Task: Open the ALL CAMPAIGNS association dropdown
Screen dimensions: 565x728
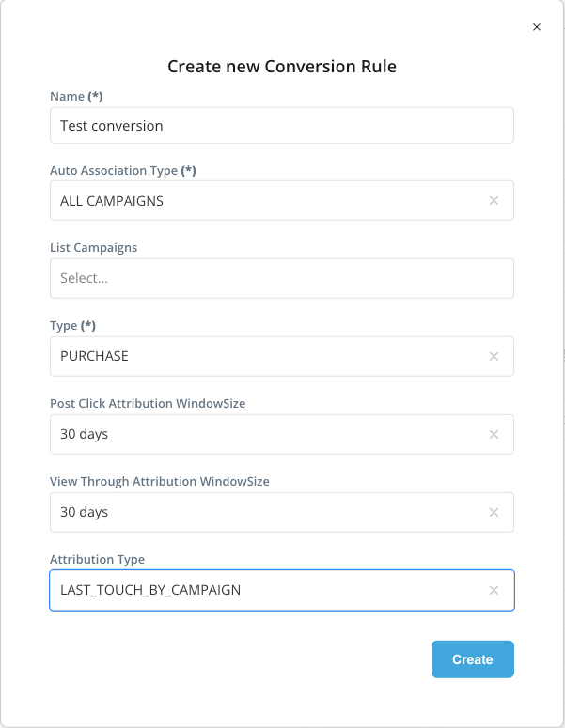Action: [x=263, y=200]
